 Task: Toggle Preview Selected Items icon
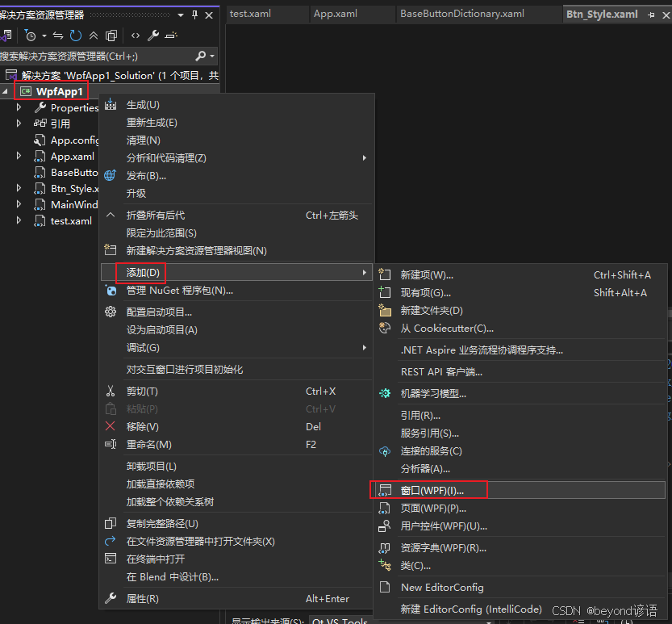(171, 36)
